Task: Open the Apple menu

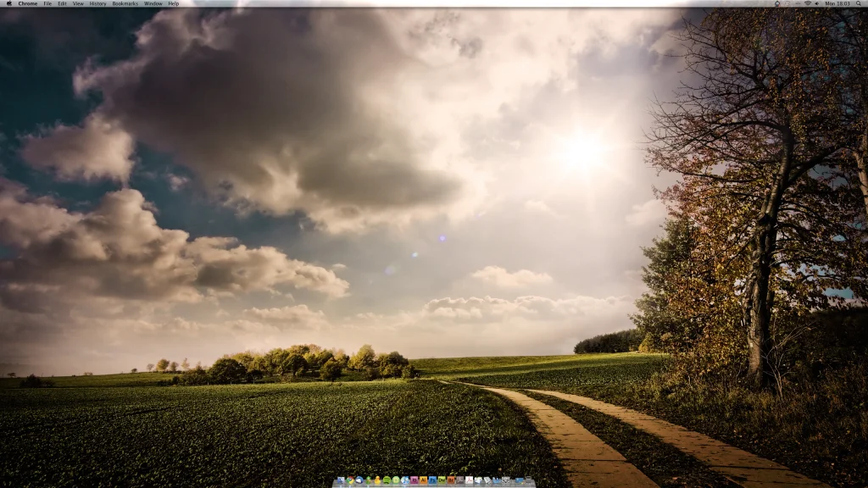Action: tap(8, 3)
